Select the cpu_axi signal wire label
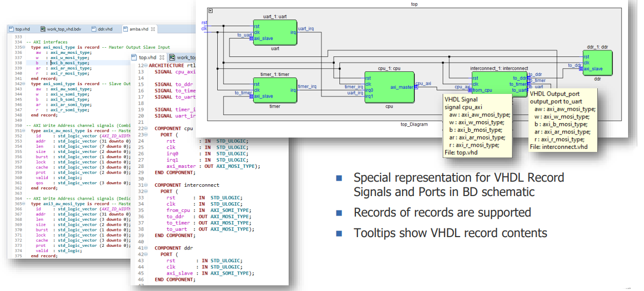 pos(423,83)
